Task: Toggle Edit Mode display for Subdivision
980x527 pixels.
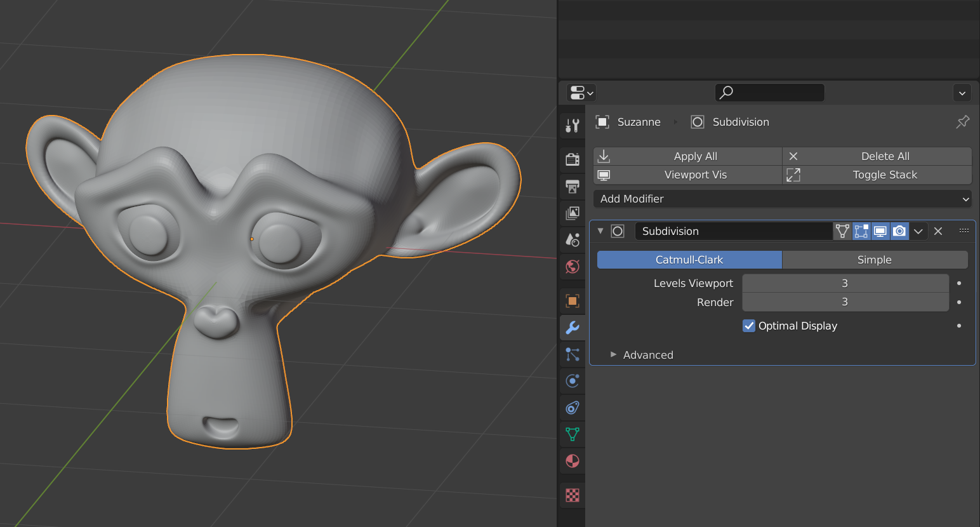Action: (861, 231)
